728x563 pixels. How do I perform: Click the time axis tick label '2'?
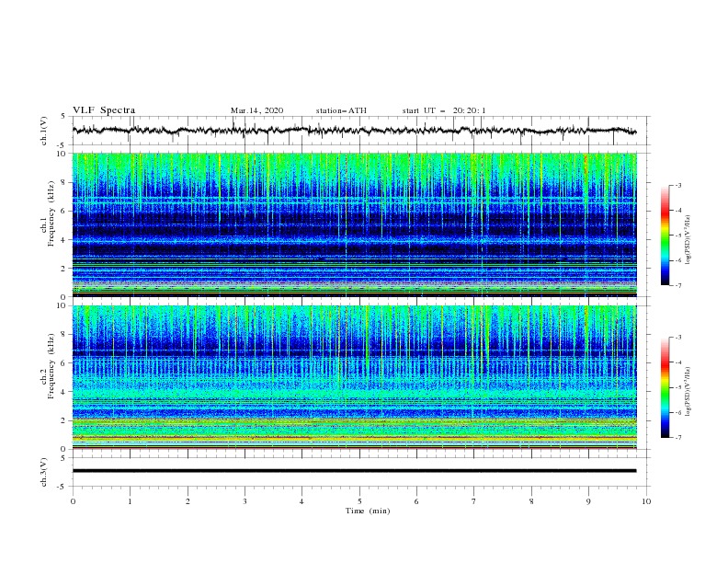[188, 501]
